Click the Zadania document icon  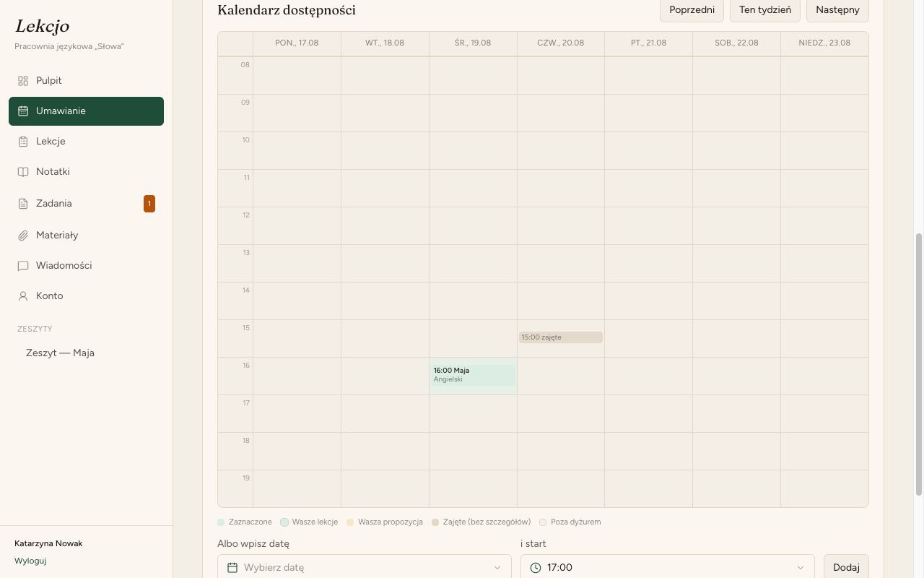point(23,204)
